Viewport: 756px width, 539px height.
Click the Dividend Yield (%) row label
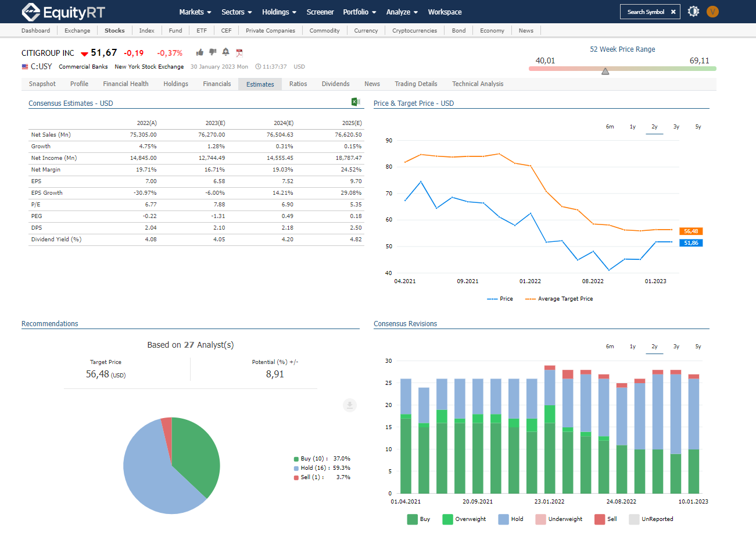click(56, 240)
